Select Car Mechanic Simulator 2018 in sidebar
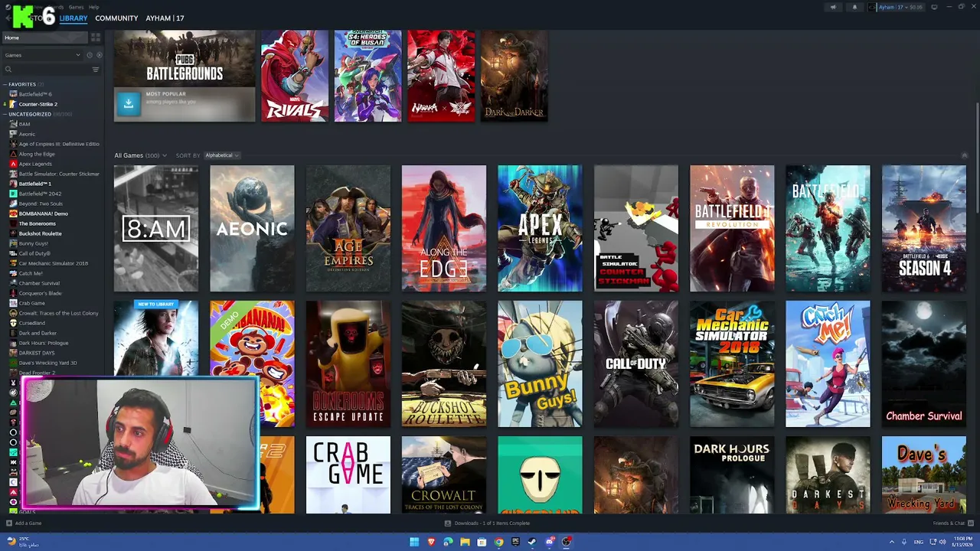Viewport: 980px width, 551px height. point(52,263)
